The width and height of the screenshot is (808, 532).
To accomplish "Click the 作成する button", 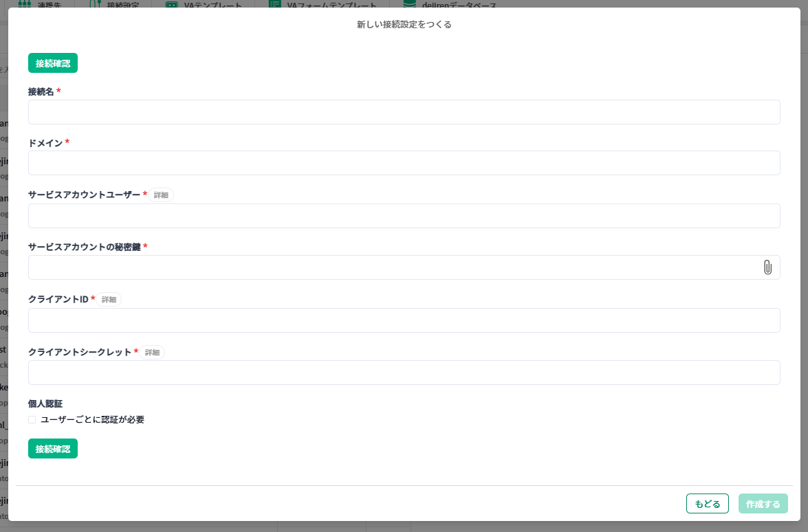I will point(763,504).
